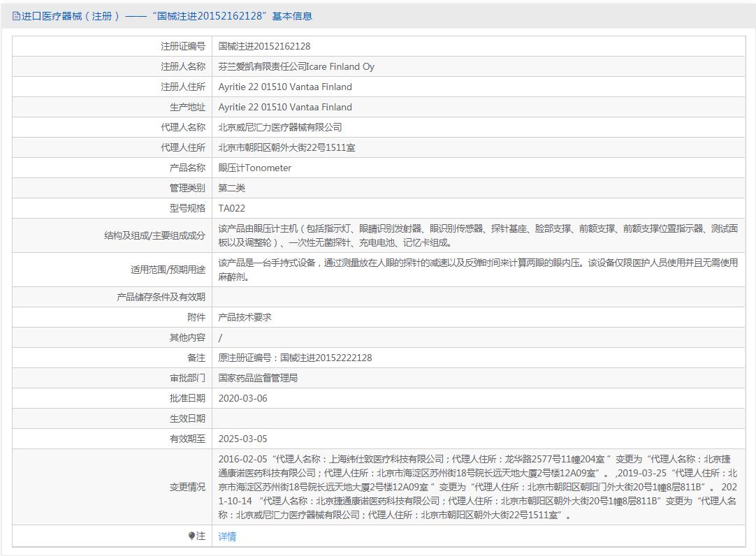Click the slash value in 其他内容 row
The height and width of the screenshot is (556, 756).
pos(220,338)
